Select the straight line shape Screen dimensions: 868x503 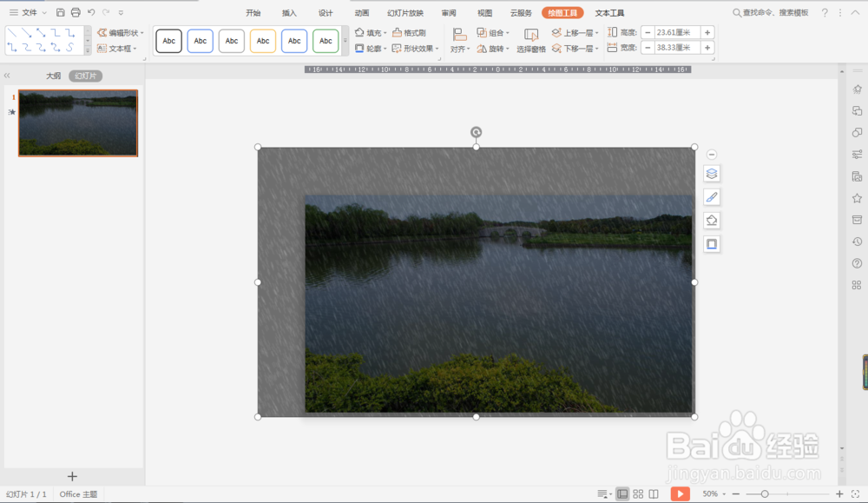click(x=12, y=33)
